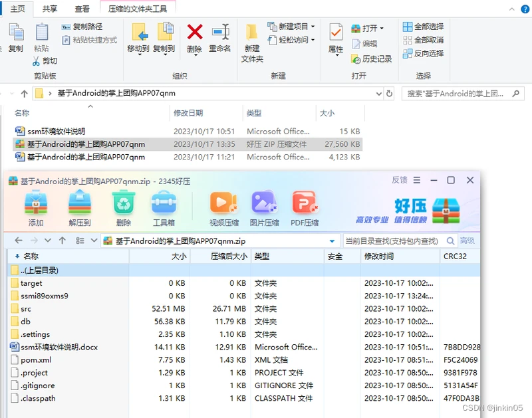532x418 pixels.
Task: Select the src folder in archive
Action: pos(243,309)
